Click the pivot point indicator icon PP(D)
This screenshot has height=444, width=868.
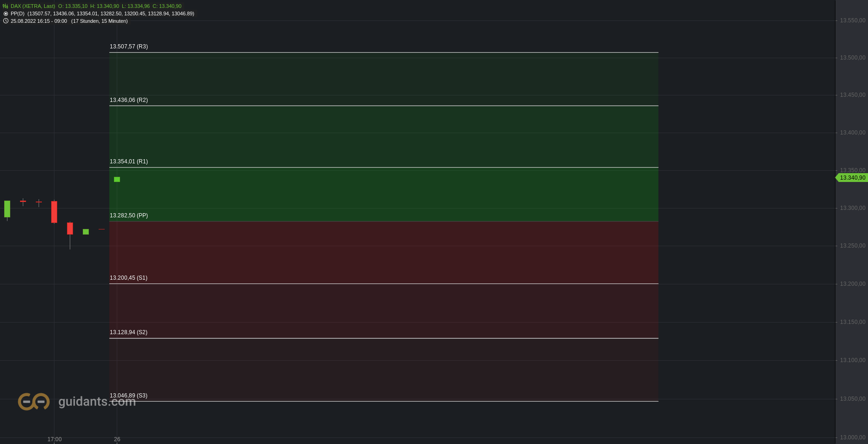pyautogui.click(x=6, y=13)
